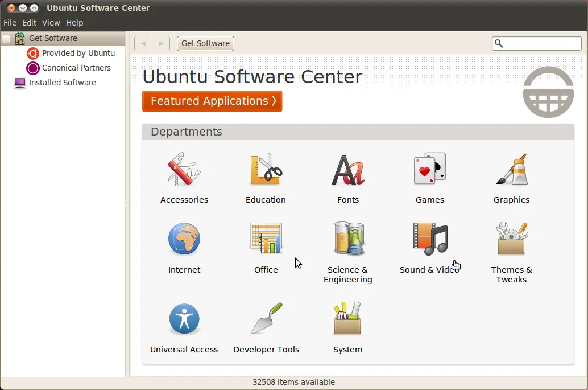The width and height of the screenshot is (588, 390).
Task: Select the Get Software sidebar row
Action: click(63, 38)
